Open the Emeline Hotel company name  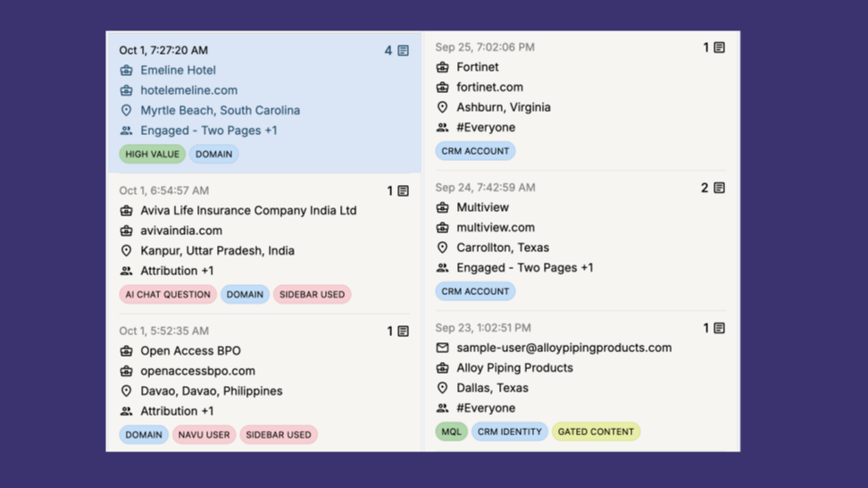pyautogui.click(x=178, y=71)
